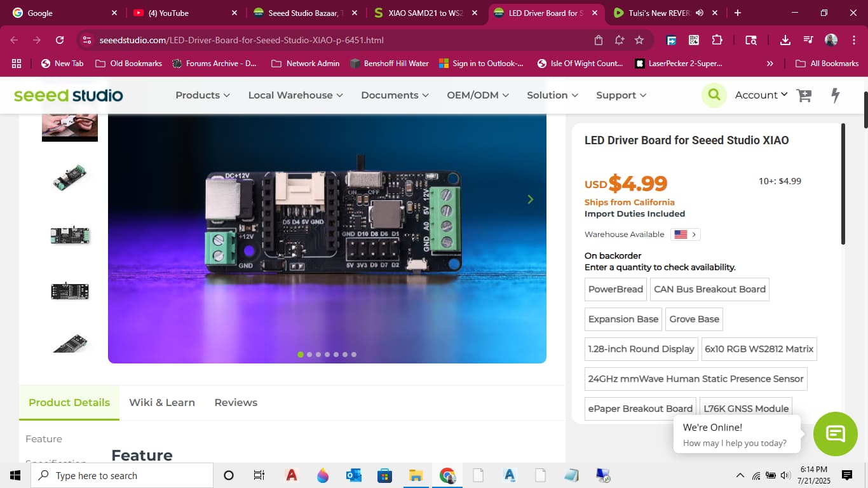This screenshot has height=488, width=868.
Task: Select the CAN Bus Breakout Board option
Action: coord(710,289)
